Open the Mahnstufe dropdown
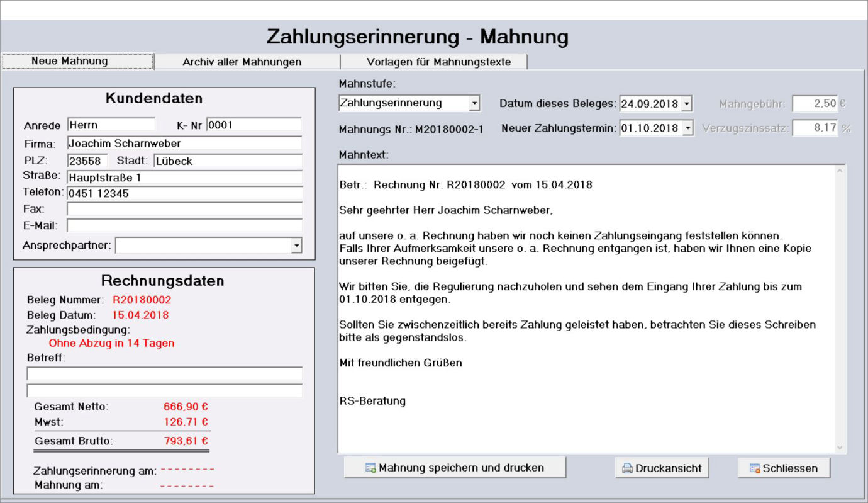The height and width of the screenshot is (503, 868). (474, 103)
